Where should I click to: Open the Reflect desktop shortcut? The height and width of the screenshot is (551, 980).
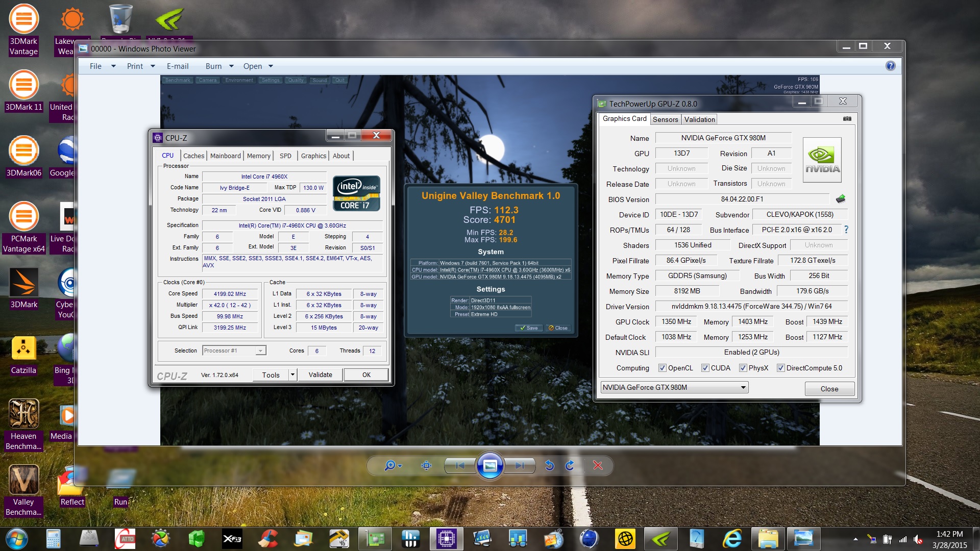72,487
